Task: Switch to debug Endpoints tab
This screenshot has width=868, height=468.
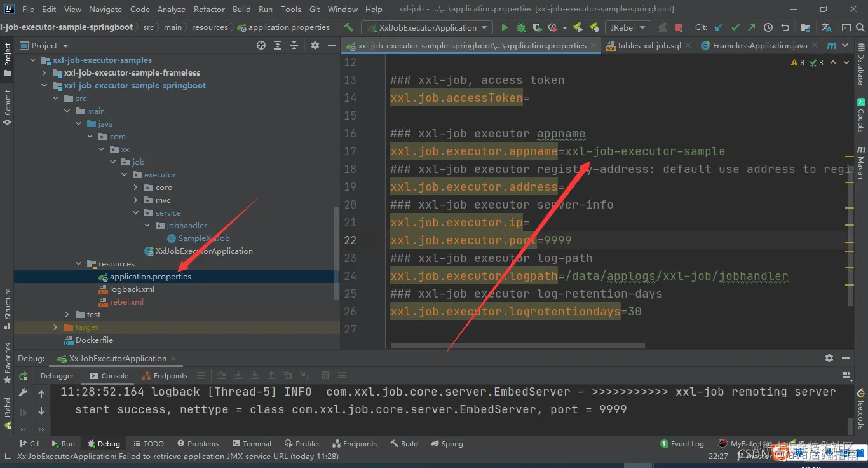Action: point(165,376)
